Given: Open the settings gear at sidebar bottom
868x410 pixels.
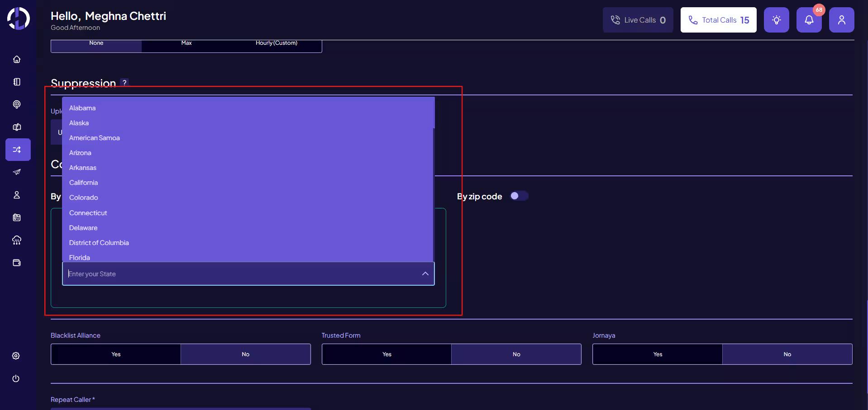Looking at the screenshot, I should 16,356.
